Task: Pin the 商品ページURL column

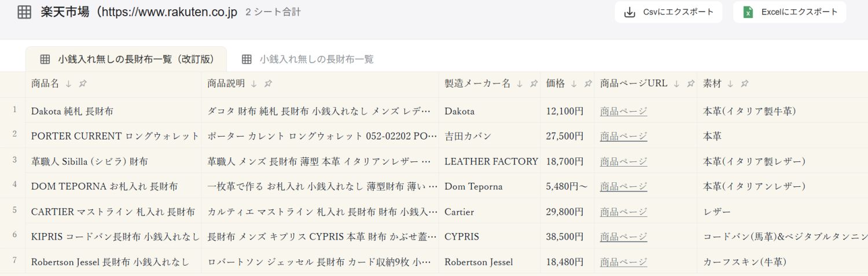Action: point(690,84)
